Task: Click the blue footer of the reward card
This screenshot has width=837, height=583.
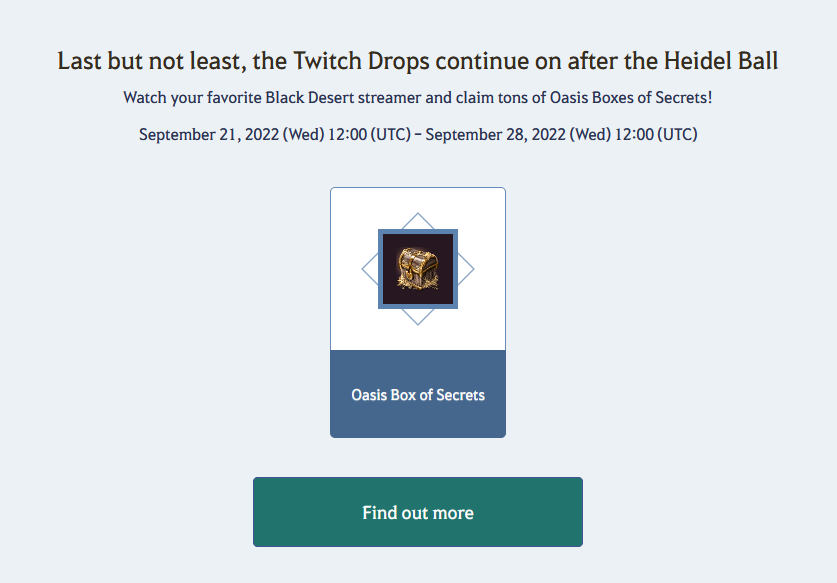Action: click(418, 394)
